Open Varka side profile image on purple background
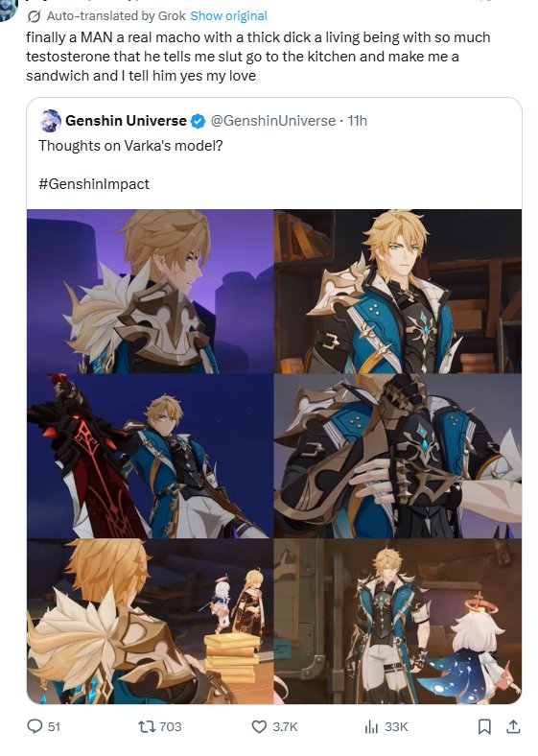The image size is (538, 756). coord(150,292)
